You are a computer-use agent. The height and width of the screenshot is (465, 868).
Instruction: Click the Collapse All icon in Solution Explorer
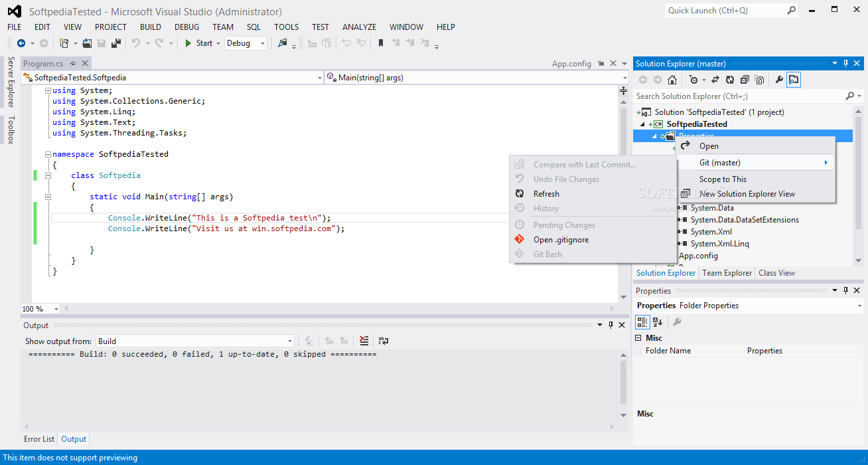745,80
